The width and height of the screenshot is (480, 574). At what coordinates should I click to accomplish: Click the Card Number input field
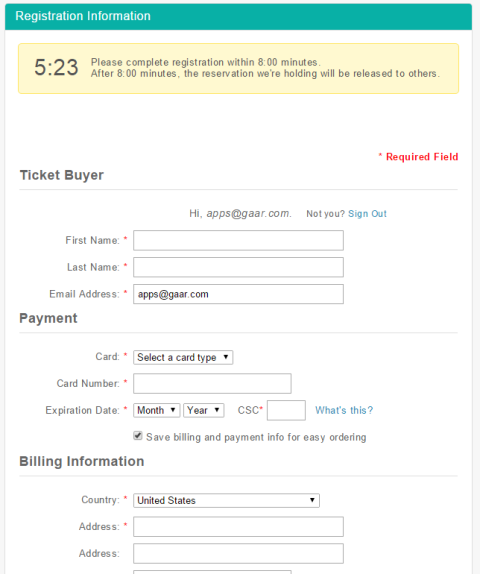212,384
